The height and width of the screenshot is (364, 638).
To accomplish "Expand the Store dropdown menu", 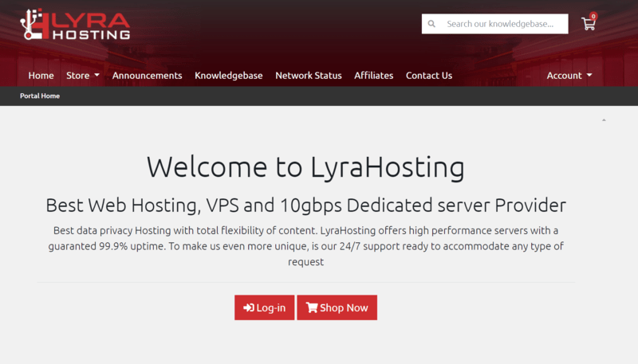I will [83, 76].
